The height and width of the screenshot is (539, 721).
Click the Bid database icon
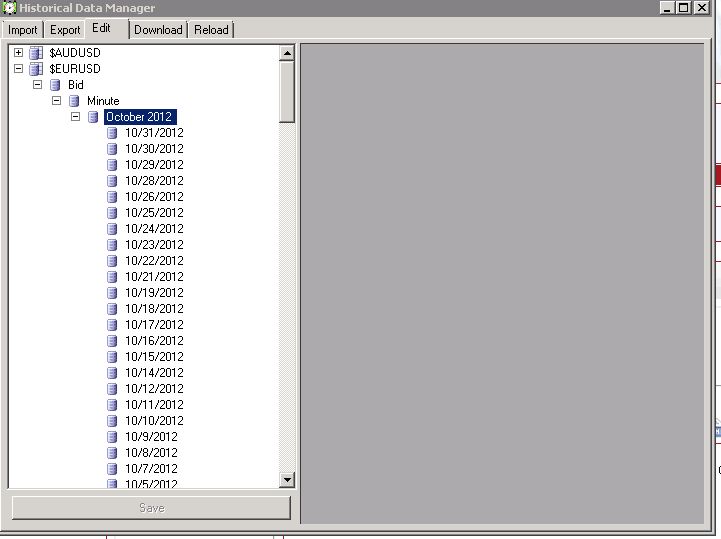(x=55, y=85)
